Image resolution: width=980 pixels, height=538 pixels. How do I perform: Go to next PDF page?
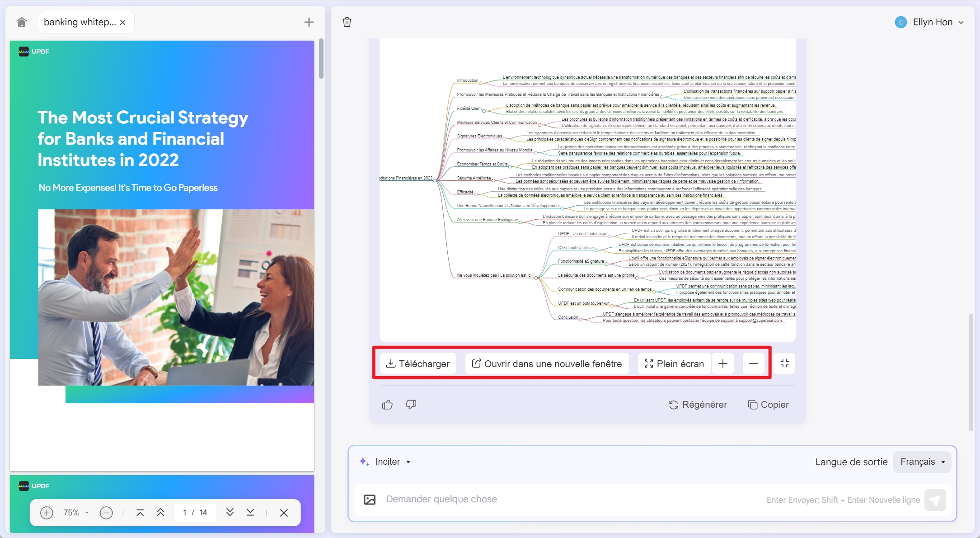coord(230,513)
